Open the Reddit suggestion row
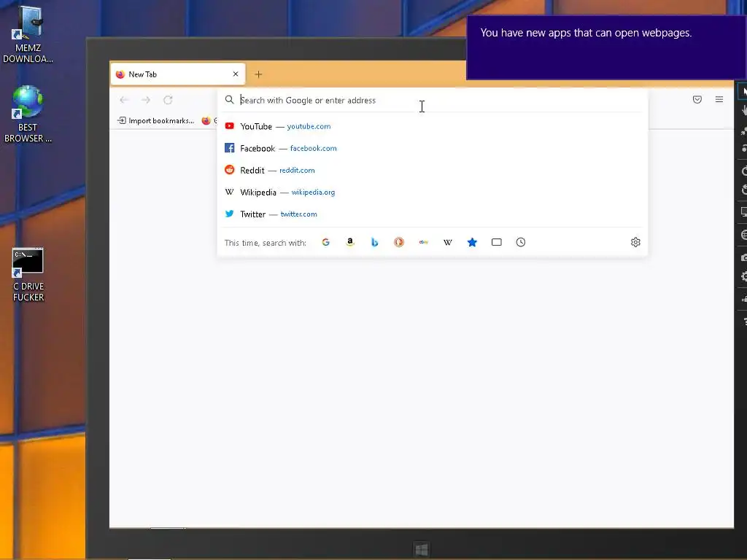The height and width of the screenshot is (560, 747). click(432, 170)
